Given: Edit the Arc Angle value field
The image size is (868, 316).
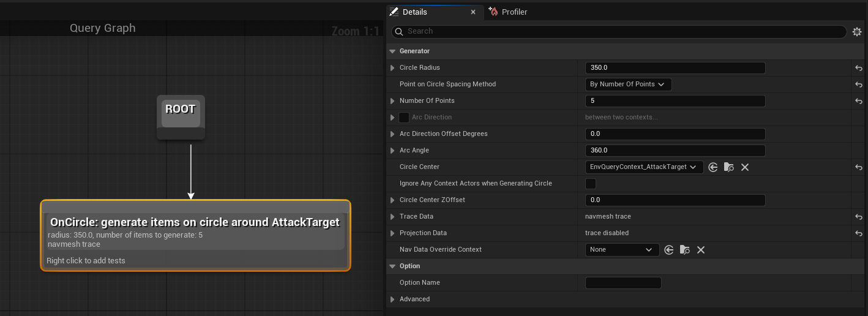Looking at the screenshot, I should point(675,151).
